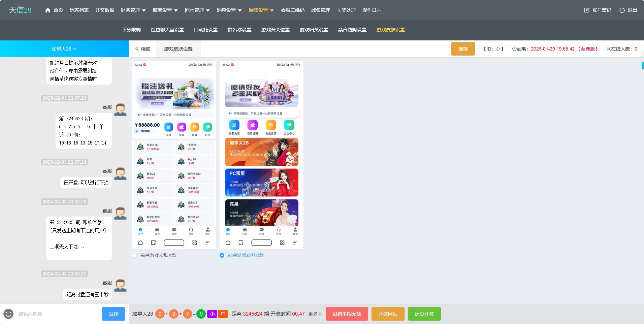This screenshot has height=324, width=644.
Task: Switch to 自动托设置 submenu
Action: click(x=206, y=30)
